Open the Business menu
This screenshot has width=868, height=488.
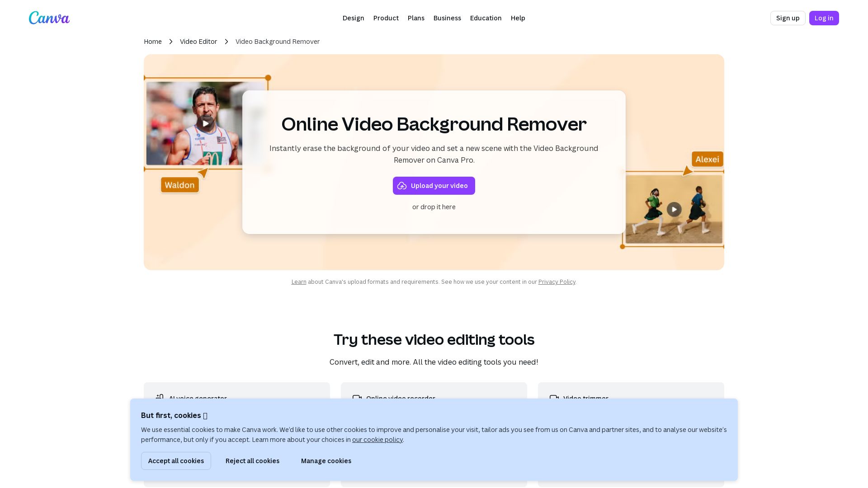pos(447,18)
